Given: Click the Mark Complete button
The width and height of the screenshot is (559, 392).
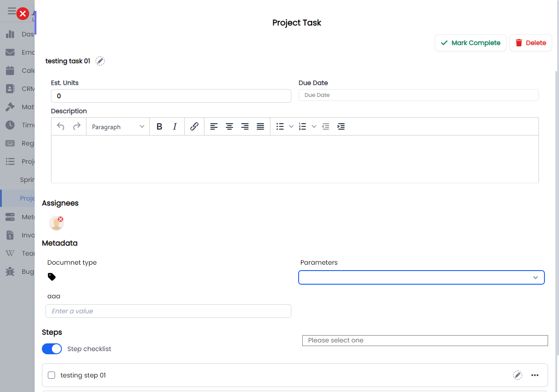Looking at the screenshot, I should coord(470,43).
